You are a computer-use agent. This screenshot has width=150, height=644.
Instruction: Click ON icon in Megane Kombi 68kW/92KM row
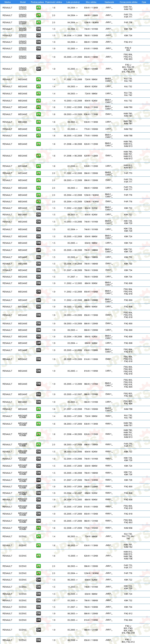pos(38,493)
